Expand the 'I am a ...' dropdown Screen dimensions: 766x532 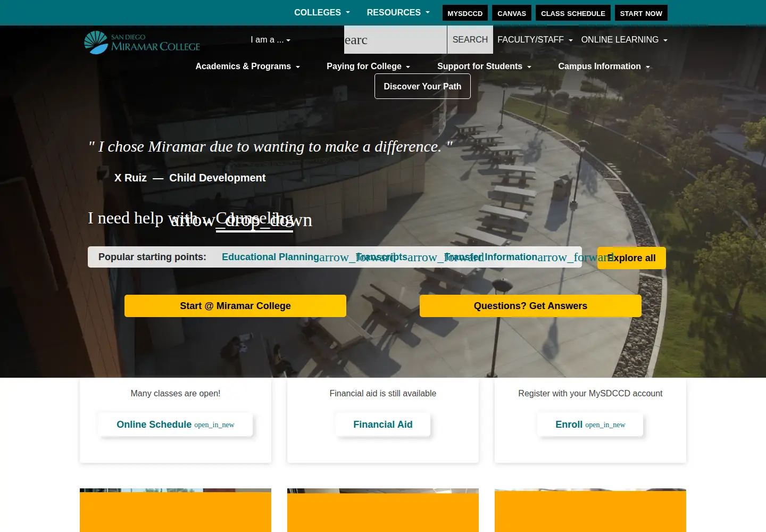(x=271, y=40)
